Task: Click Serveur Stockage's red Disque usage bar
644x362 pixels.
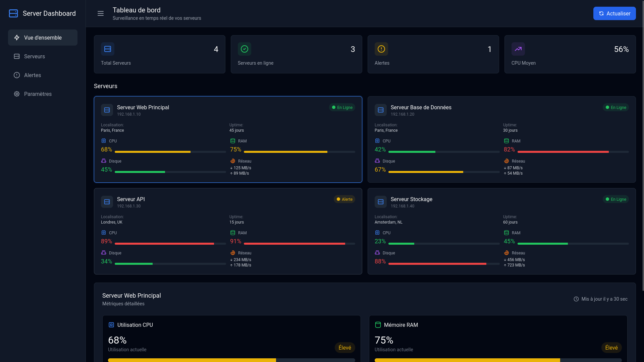Action: click(x=437, y=264)
